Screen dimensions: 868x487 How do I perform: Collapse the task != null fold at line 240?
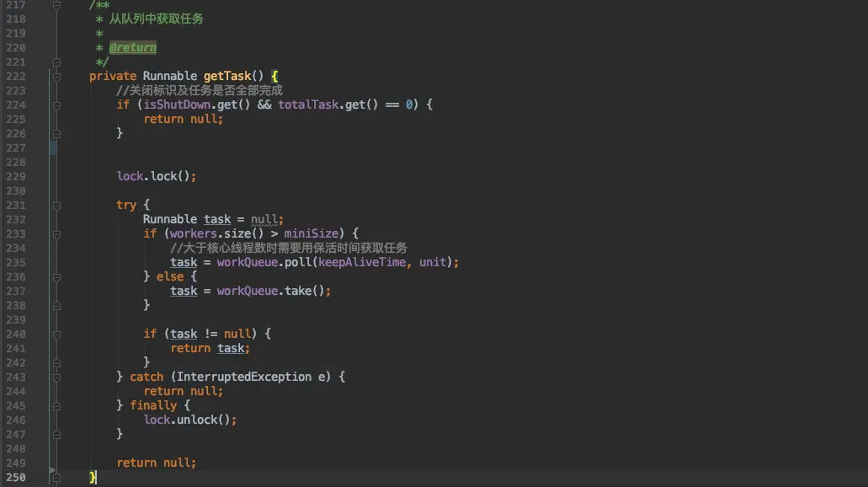tap(56, 334)
